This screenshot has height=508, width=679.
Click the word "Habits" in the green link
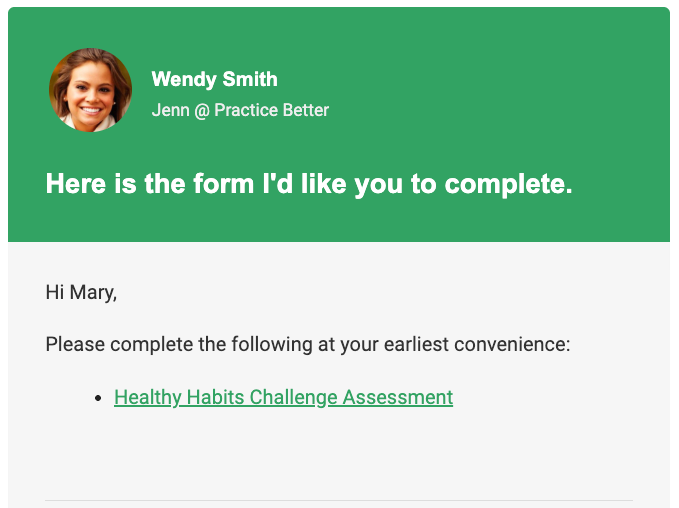tap(216, 398)
